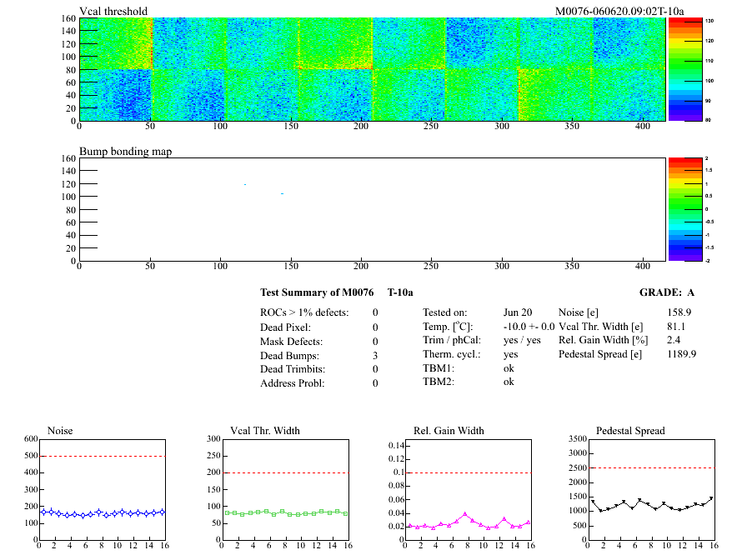Select the M0076-060620.09:02T-10a module label
The height and width of the screenshot is (560, 747).
tap(619, 11)
